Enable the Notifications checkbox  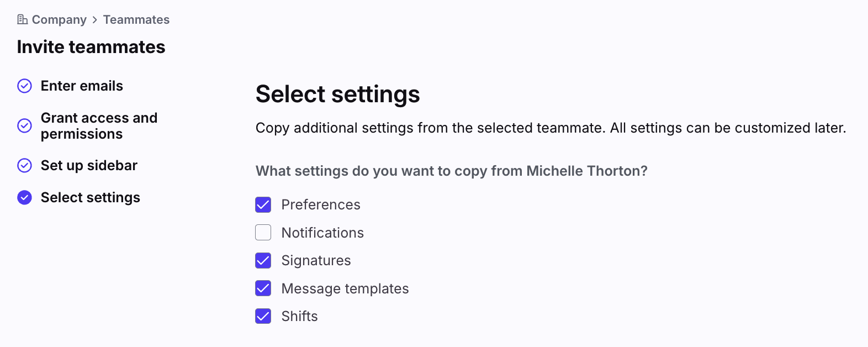(263, 233)
